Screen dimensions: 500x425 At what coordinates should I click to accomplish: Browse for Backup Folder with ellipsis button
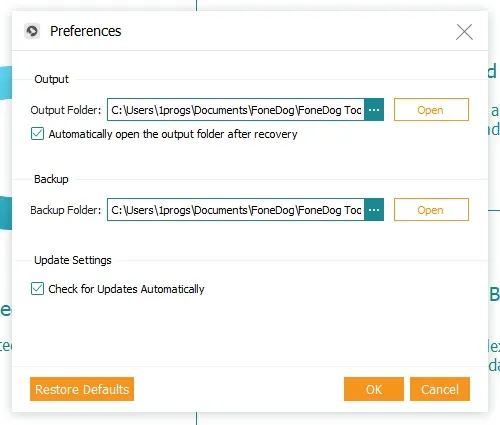374,210
